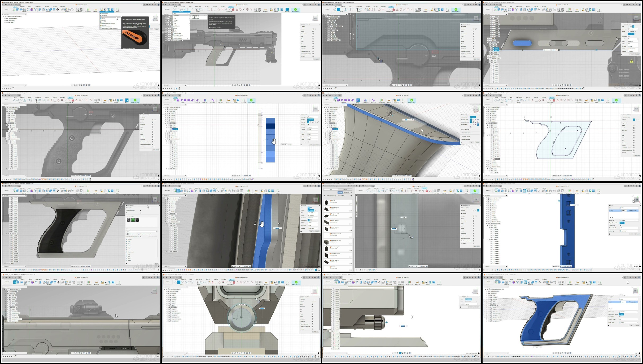Pick the green appearance swatch

pos(133,220)
